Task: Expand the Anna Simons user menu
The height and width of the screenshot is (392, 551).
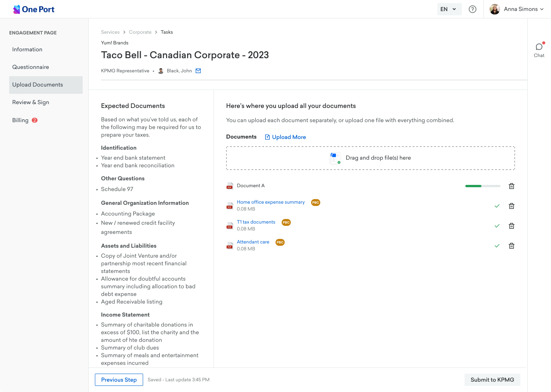Action: pos(517,9)
